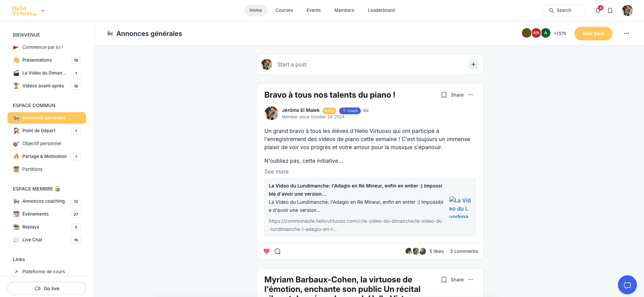Screen dimensions: 644x297
Task: Click Jérôme El Malek's post avatar
Action: [x=271, y=113]
